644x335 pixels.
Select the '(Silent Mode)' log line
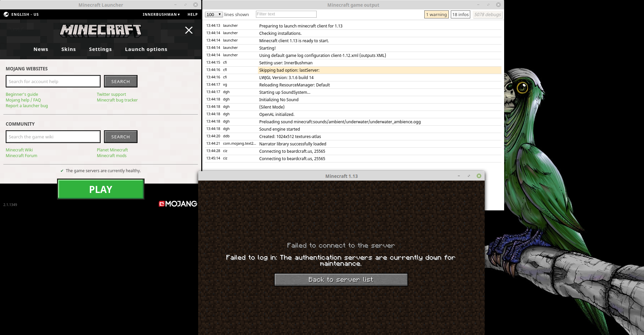click(x=353, y=107)
